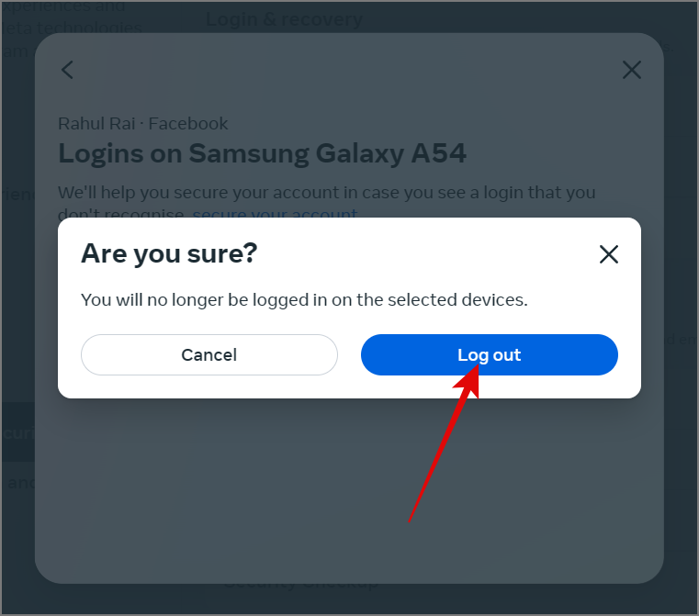Open the "secure your account" link
Image resolution: width=699 pixels, height=616 pixels.
pos(275,213)
